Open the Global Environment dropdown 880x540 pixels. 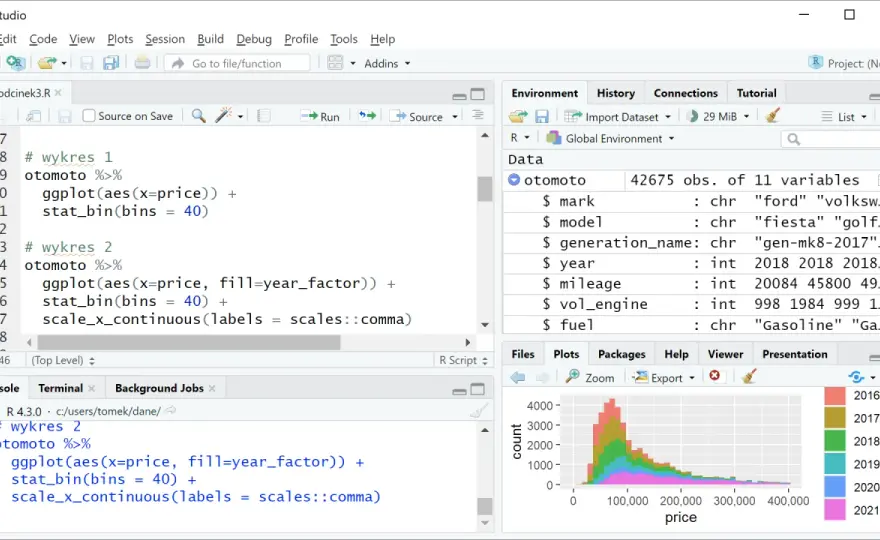(610, 138)
